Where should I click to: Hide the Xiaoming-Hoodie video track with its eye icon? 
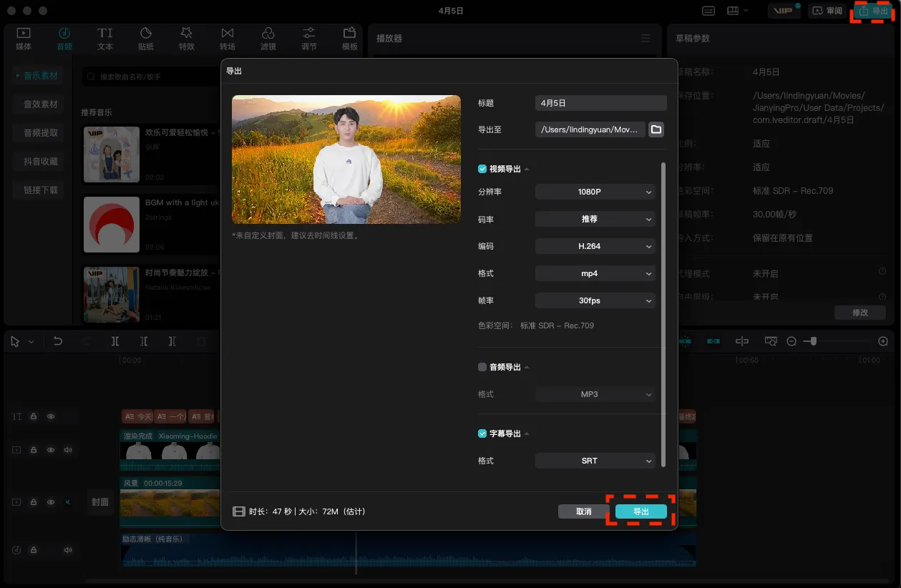pos(51,450)
